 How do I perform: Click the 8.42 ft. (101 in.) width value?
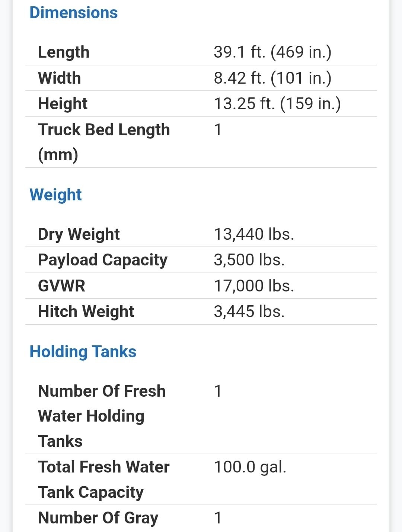[x=272, y=78]
